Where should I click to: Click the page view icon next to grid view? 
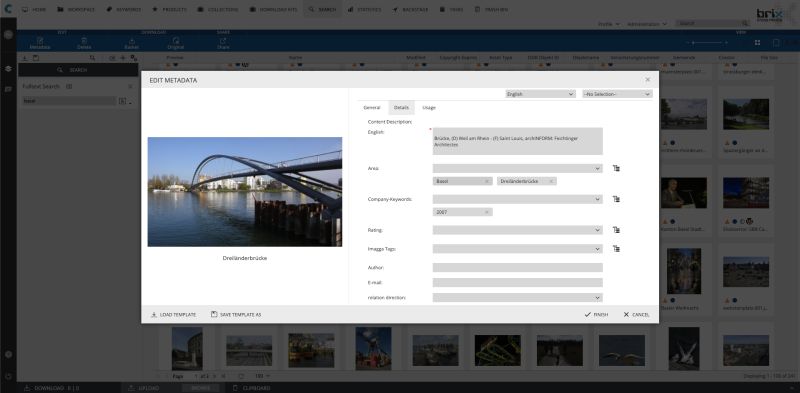[776, 43]
